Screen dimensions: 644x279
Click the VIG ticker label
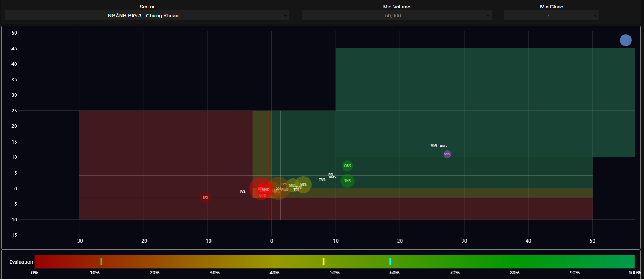(x=434, y=146)
